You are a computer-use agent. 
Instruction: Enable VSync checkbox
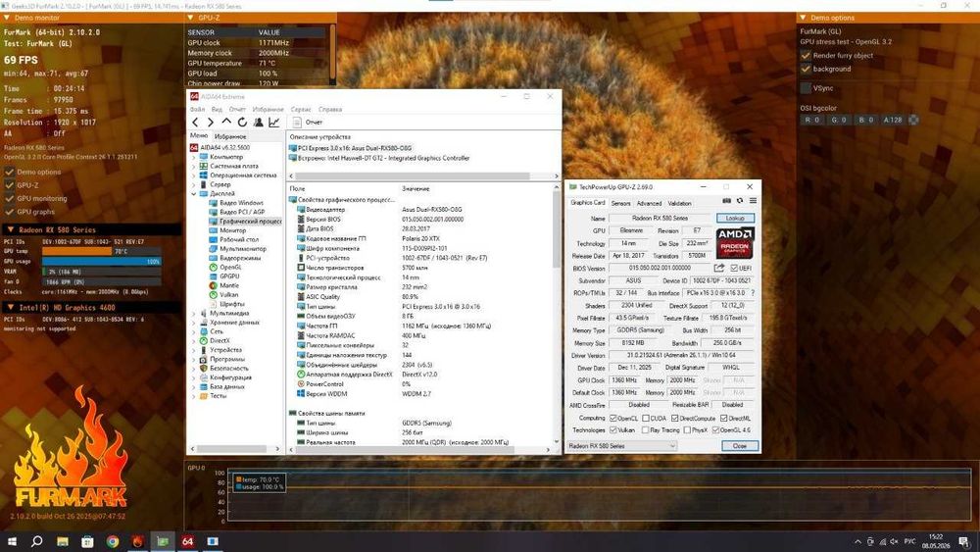[806, 88]
